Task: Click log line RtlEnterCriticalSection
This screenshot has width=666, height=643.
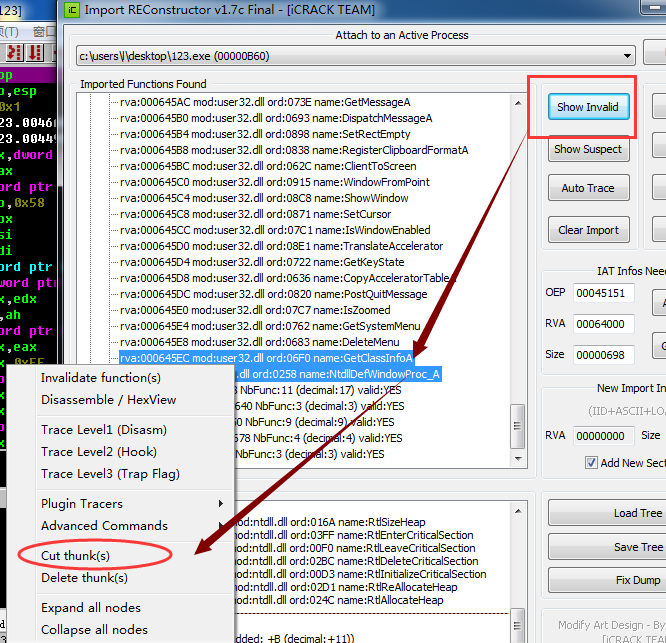Action: pyautogui.click(x=354, y=535)
